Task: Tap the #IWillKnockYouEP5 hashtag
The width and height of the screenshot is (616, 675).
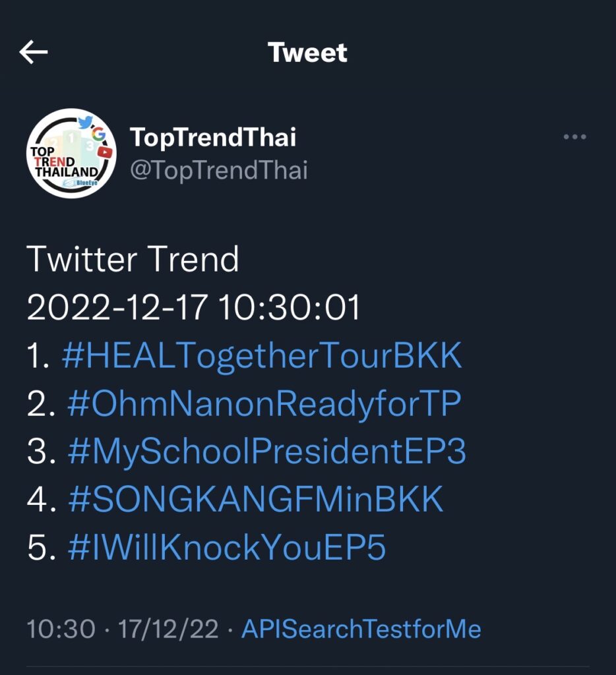Action: pyautogui.click(x=227, y=548)
